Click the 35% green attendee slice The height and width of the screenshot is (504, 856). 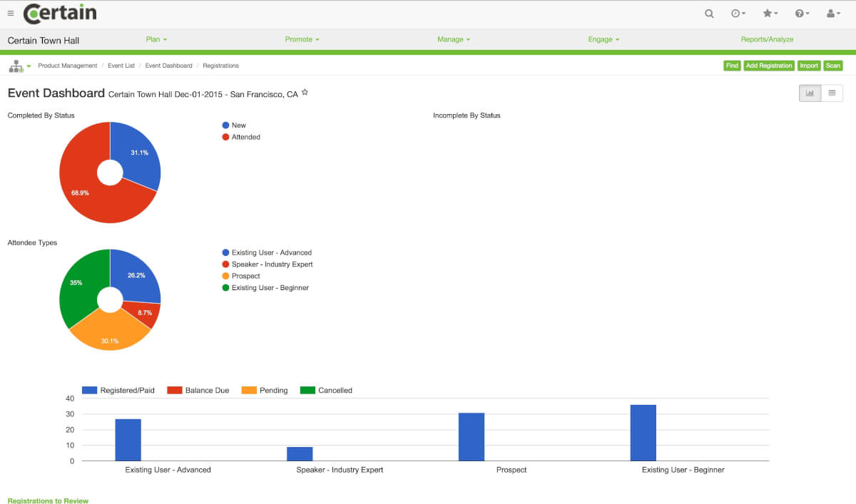77,284
